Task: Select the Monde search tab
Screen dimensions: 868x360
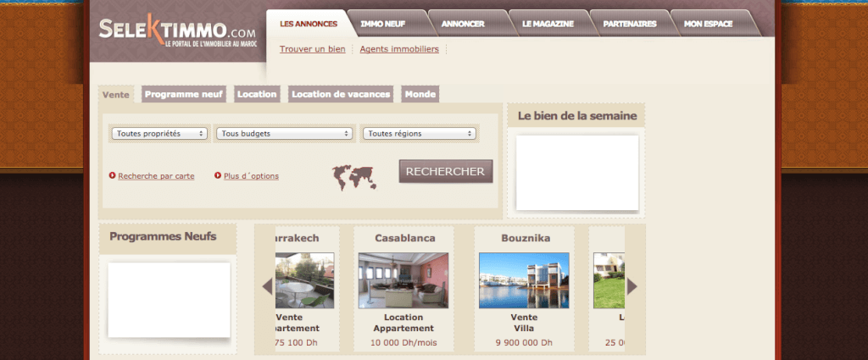Action: pyautogui.click(x=420, y=94)
